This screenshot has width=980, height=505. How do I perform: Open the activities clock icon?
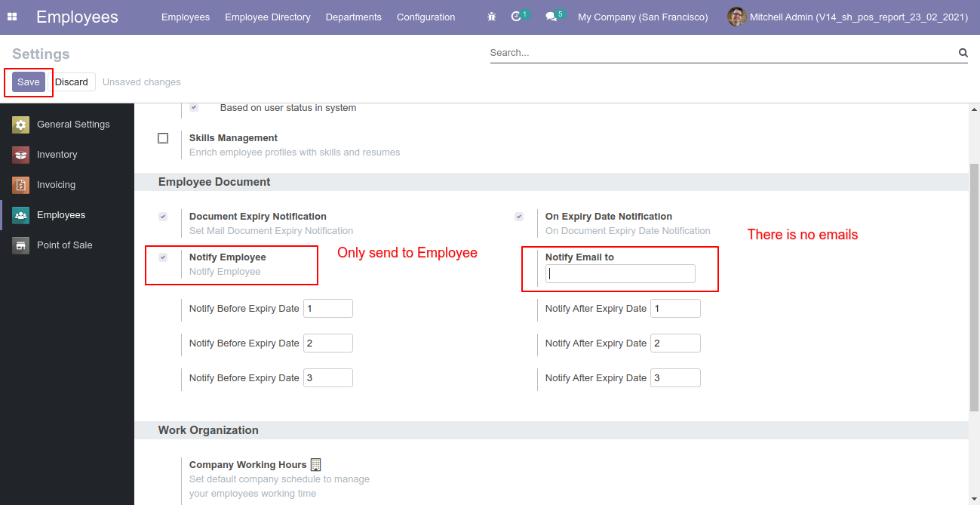pos(517,17)
